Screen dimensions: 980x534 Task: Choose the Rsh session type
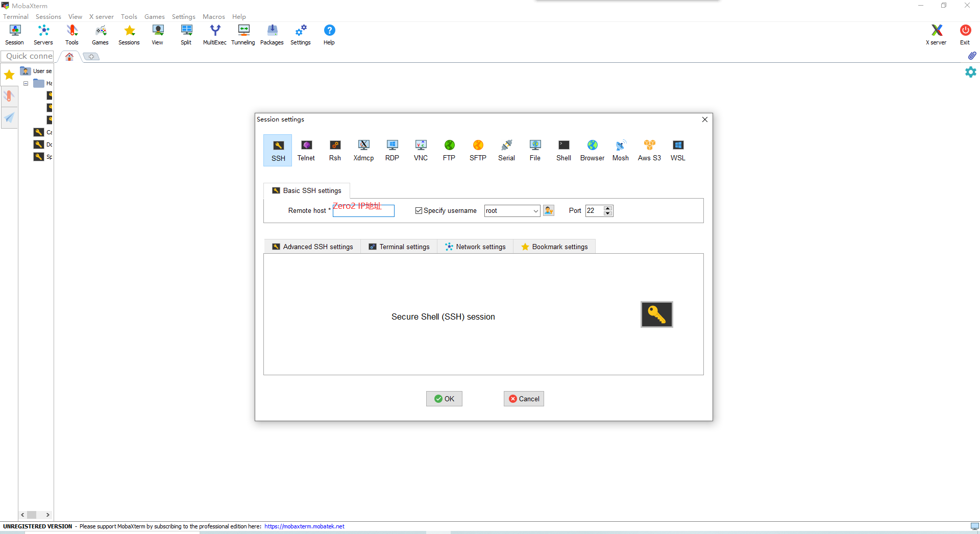click(x=335, y=150)
